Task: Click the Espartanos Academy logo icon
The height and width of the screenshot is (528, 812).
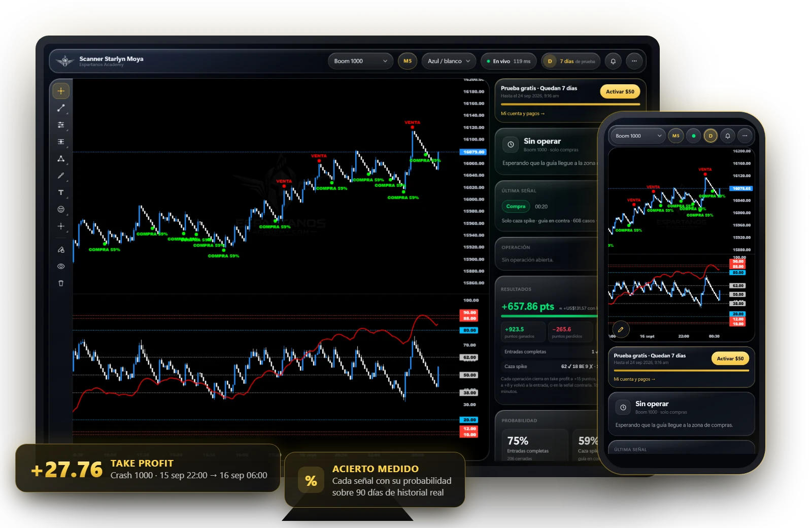Action: click(65, 61)
